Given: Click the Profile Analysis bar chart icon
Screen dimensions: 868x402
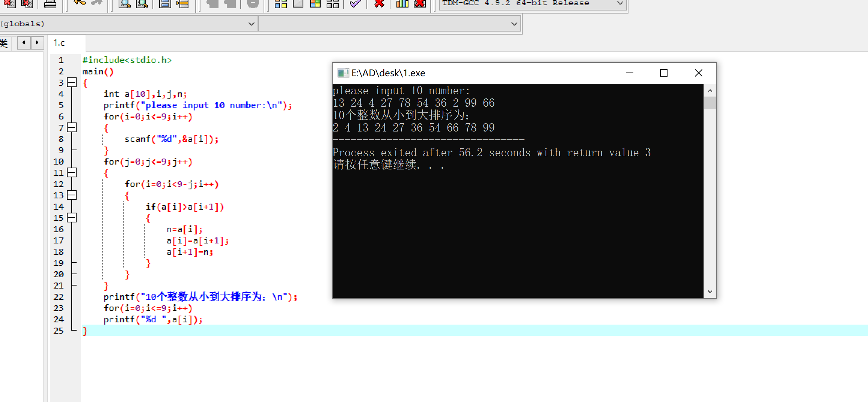Looking at the screenshot, I should click(x=402, y=4).
